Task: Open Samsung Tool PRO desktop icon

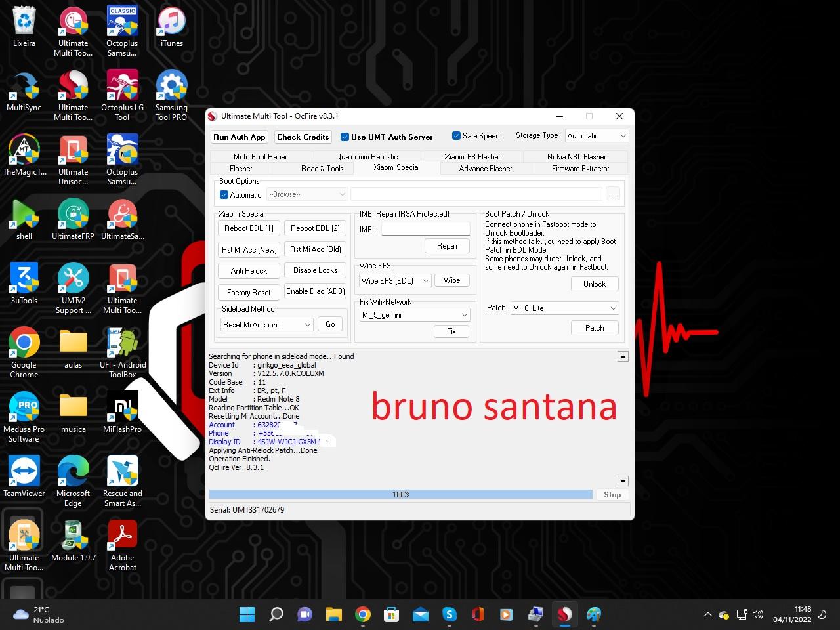Action: (x=171, y=96)
